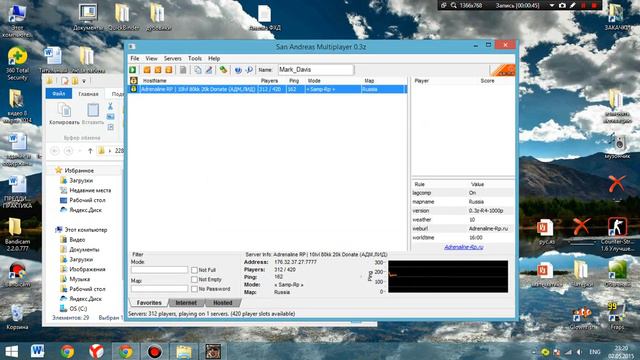Enable the Not Full filter checkbox
Viewport: 640px width, 360px height.
[194, 270]
